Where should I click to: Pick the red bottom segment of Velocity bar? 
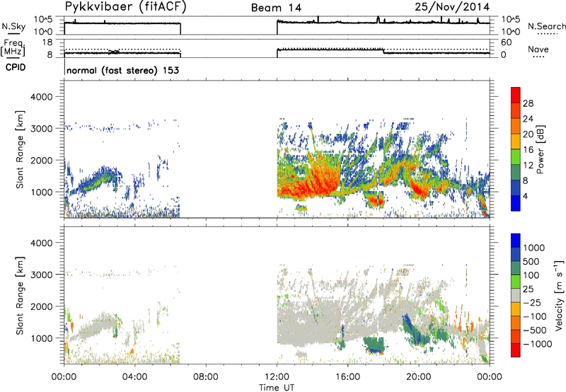(x=516, y=350)
